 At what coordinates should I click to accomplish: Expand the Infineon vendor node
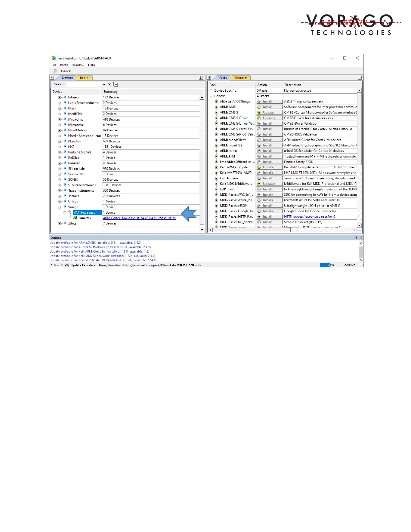click(x=59, y=97)
